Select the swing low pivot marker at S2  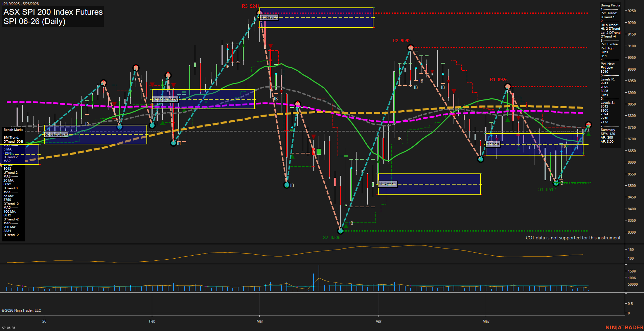pos(341,231)
